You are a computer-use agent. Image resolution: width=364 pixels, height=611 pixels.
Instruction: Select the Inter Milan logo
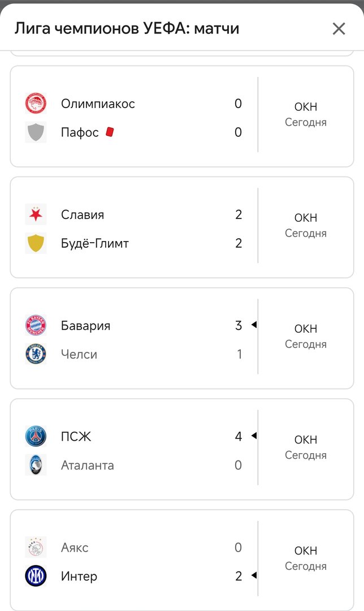(36, 575)
